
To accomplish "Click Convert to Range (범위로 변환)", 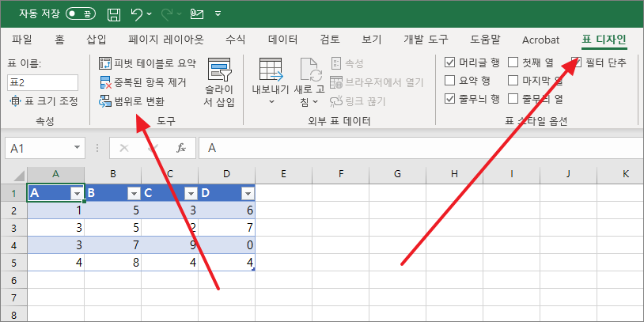I will pyautogui.click(x=131, y=100).
